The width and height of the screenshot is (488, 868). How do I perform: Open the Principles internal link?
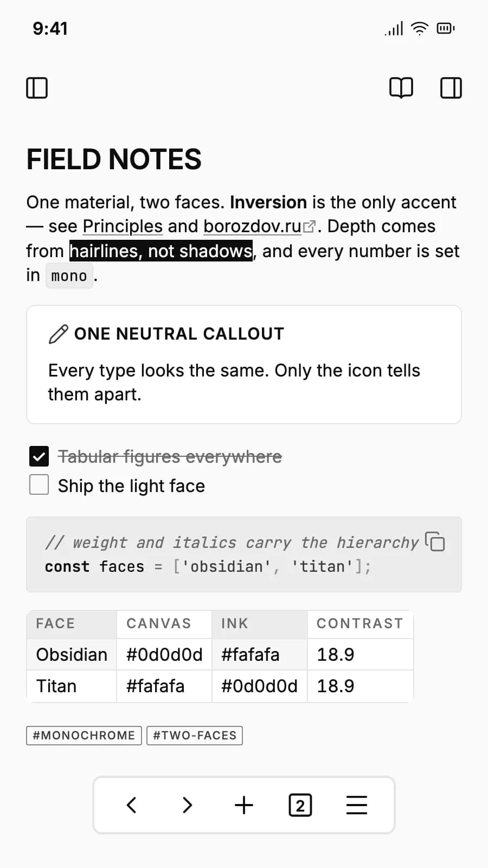click(123, 226)
